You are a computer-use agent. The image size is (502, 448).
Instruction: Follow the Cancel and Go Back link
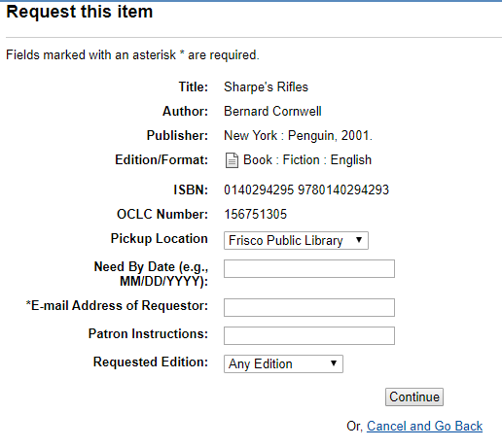coord(424,426)
